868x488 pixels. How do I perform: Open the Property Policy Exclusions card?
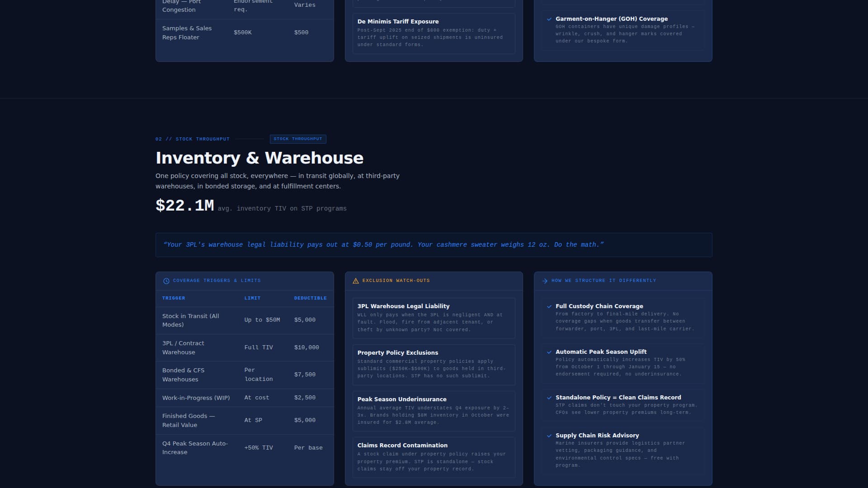point(434,365)
